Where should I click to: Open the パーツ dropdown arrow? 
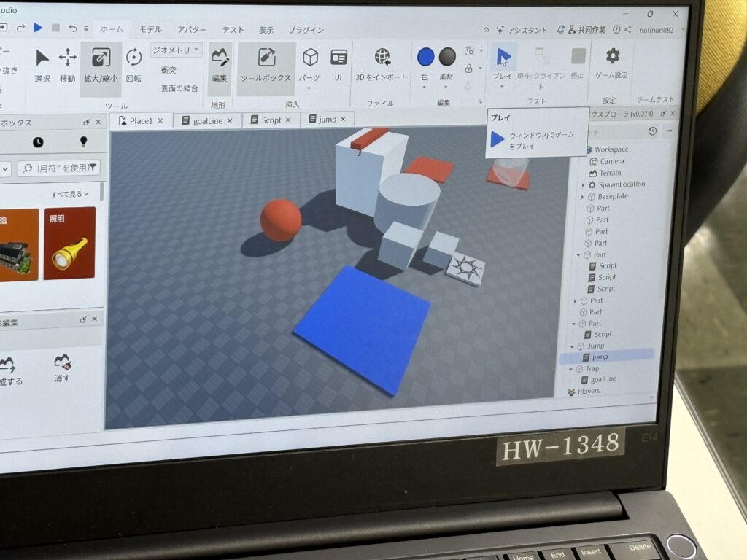pos(309,87)
